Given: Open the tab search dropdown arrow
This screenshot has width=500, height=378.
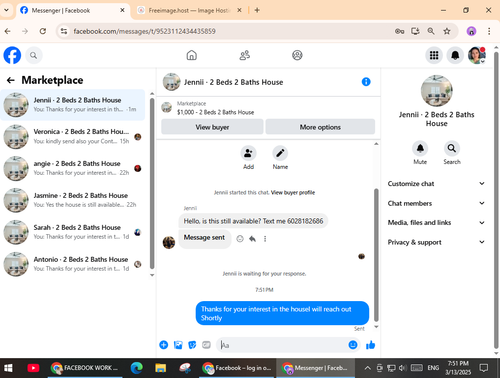Looking at the screenshot, I should pyautogui.click(x=6, y=10).
